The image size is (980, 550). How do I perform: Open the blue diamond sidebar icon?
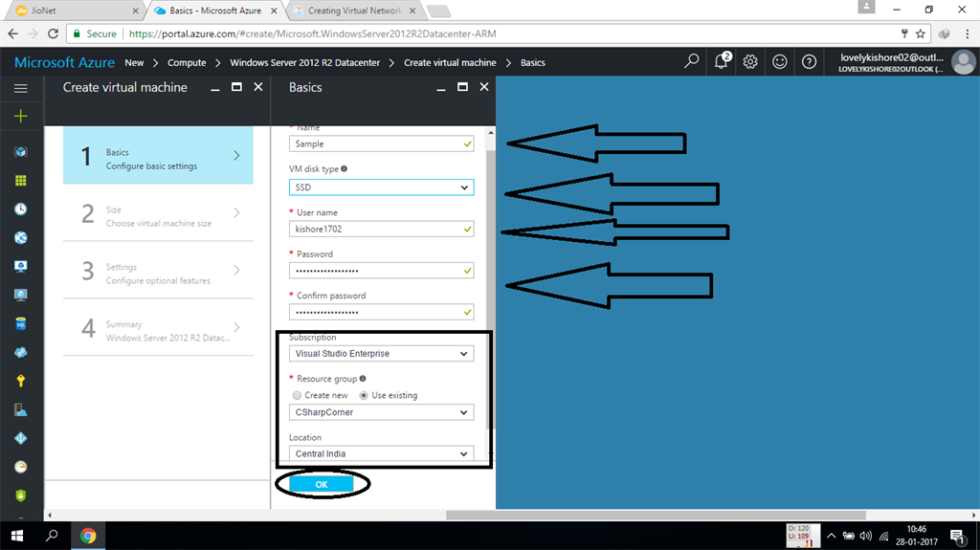tap(21, 438)
